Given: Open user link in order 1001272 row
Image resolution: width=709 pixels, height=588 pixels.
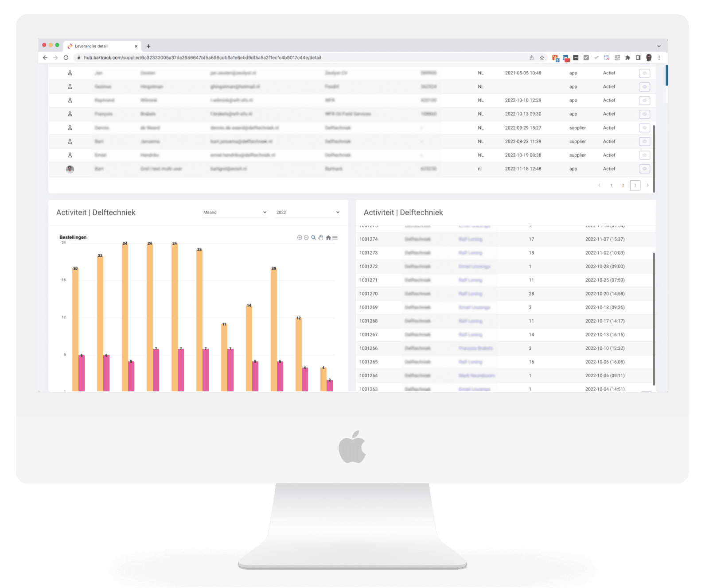Looking at the screenshot, I should (x=474, y=267).
